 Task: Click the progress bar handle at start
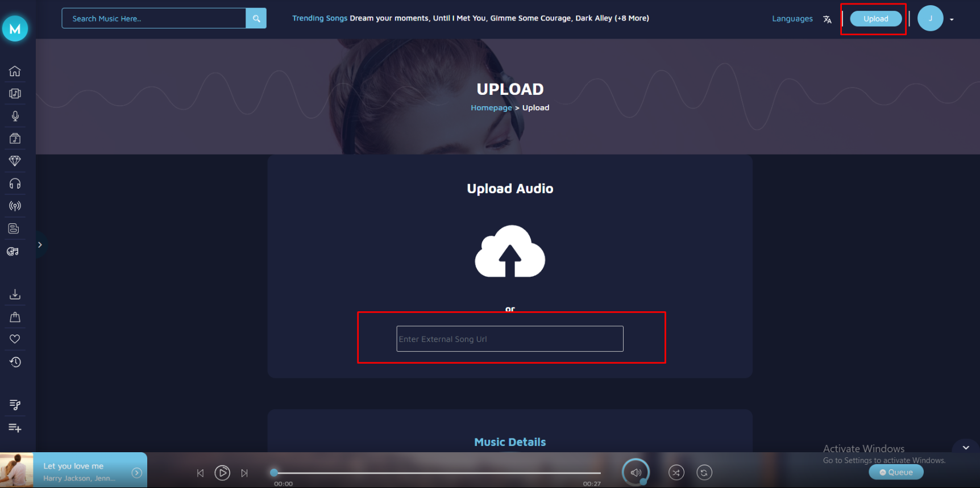(x=274, y=473)
